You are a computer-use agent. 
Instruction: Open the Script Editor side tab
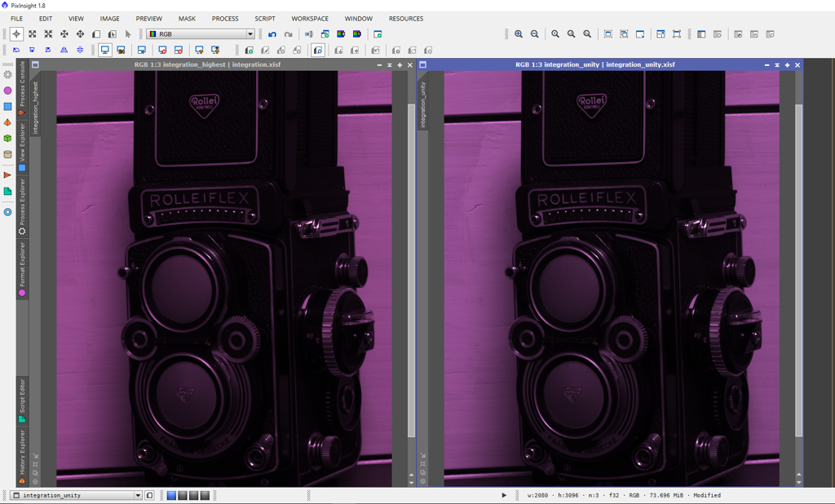pos(22,400)
